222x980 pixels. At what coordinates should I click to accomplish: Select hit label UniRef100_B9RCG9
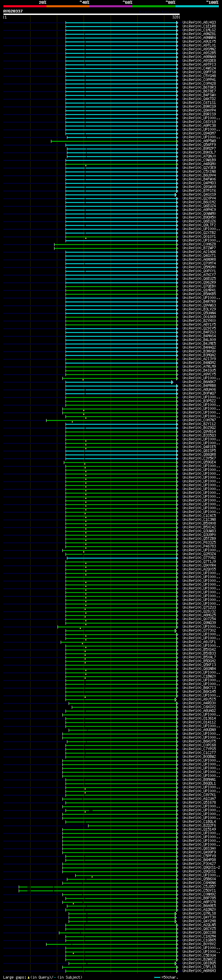[199, 106]
